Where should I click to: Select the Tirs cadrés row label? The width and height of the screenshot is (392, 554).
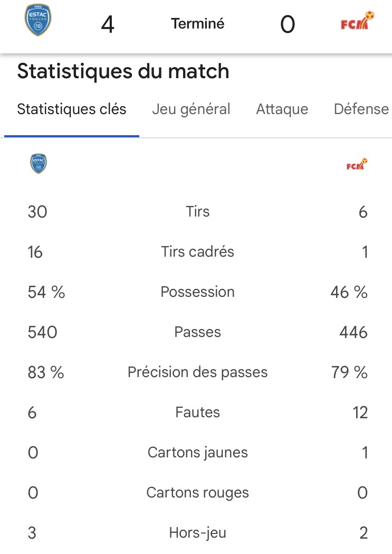point(198,252)
